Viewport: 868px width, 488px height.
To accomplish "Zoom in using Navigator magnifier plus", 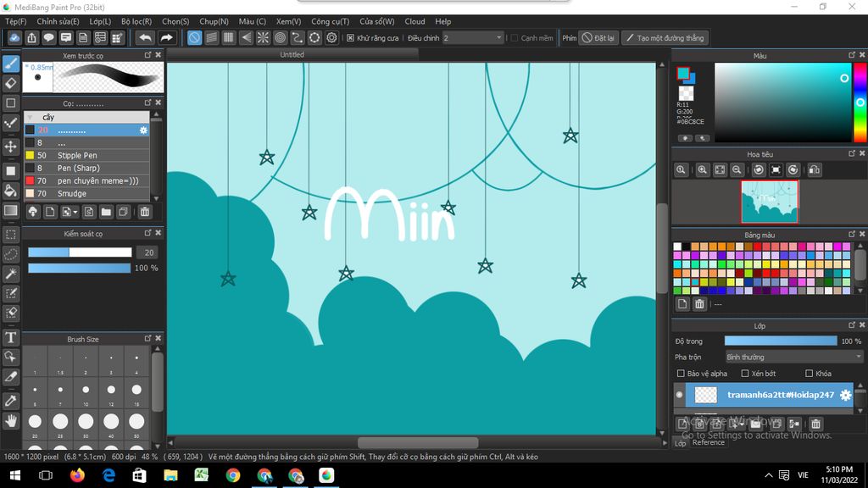I will point(703,169).
